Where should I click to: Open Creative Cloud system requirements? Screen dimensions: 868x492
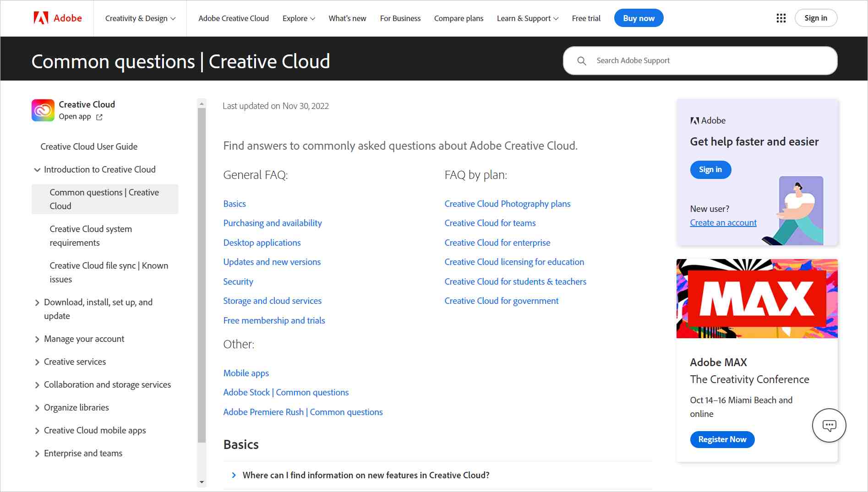(91, 236)
